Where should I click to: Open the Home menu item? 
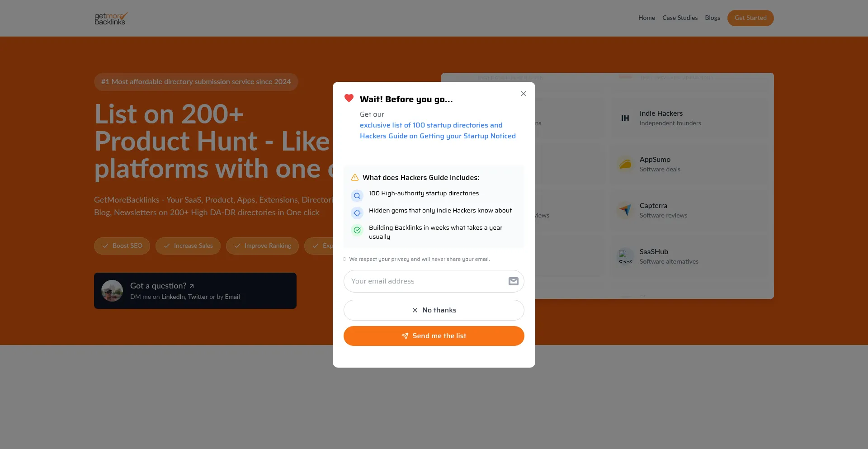point(646,18)
